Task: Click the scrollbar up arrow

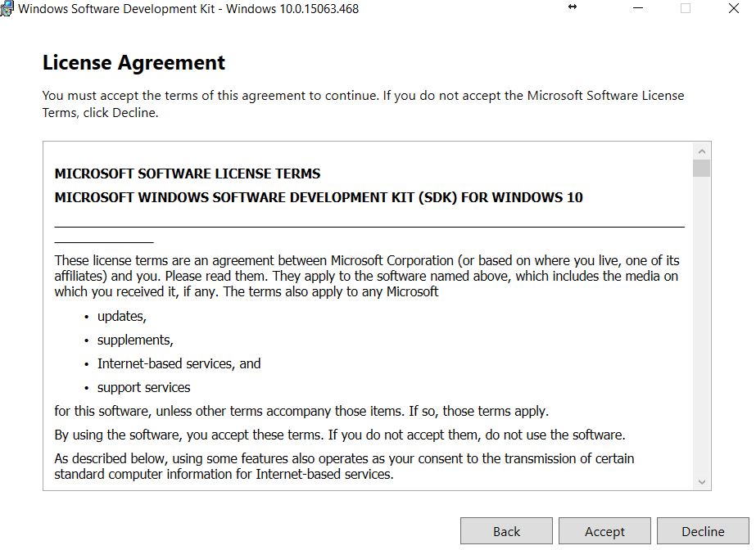Action: tap(701, 151)
